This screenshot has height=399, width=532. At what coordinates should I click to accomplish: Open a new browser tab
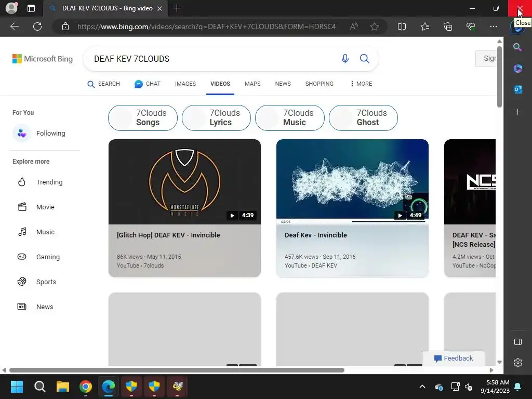177,8
